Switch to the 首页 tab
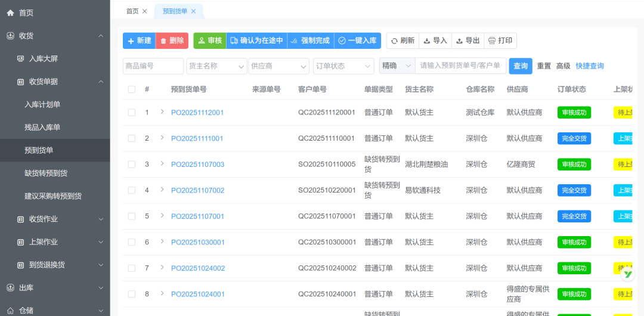Viewport: 644px width, 316px height. 132,11
